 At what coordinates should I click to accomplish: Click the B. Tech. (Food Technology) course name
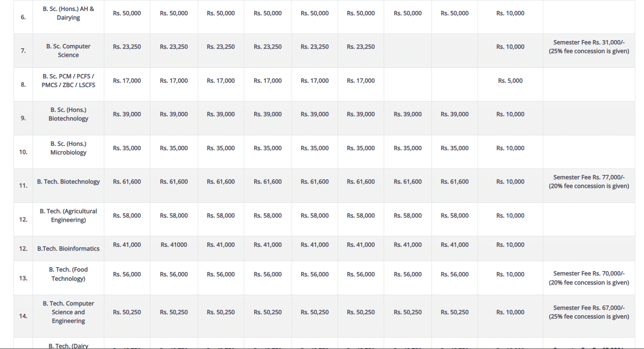click(68, 274)
